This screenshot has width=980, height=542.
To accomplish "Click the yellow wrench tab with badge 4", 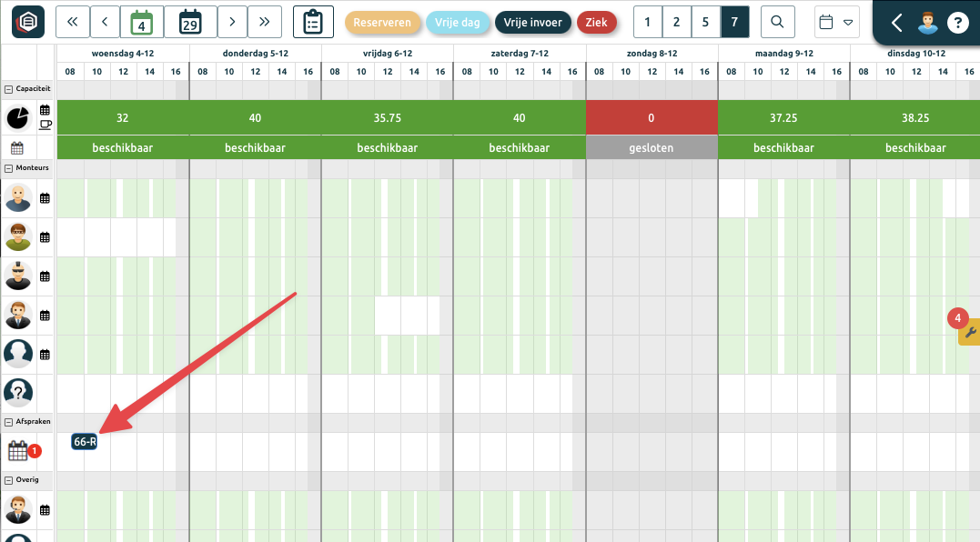I will (969, 332).
